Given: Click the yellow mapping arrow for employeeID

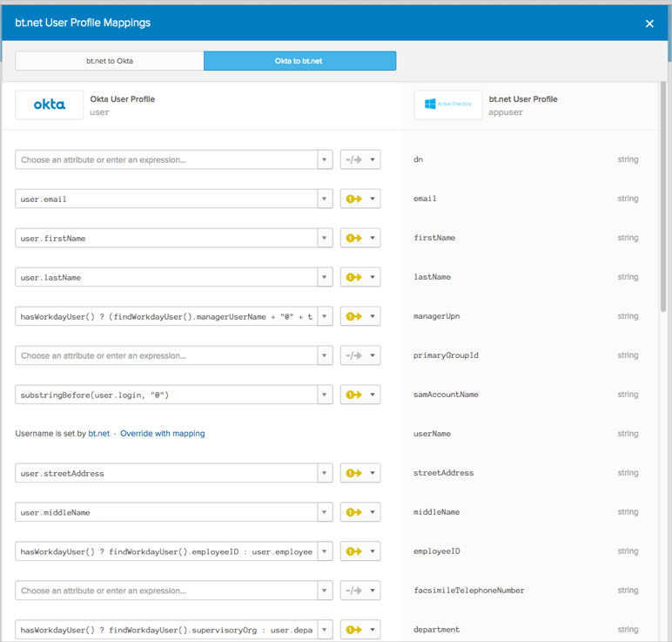Looking at the screenshot, I should pyautogui.click(x=353, y=551).
